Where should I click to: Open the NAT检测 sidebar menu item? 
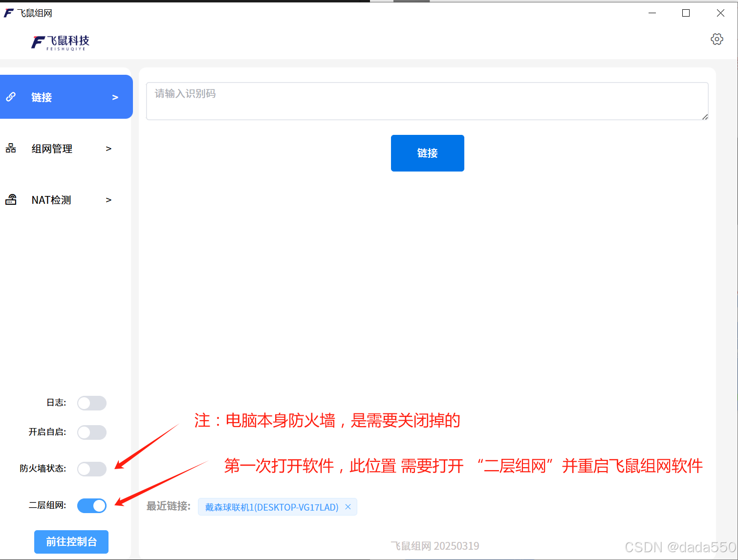point(66,199)
